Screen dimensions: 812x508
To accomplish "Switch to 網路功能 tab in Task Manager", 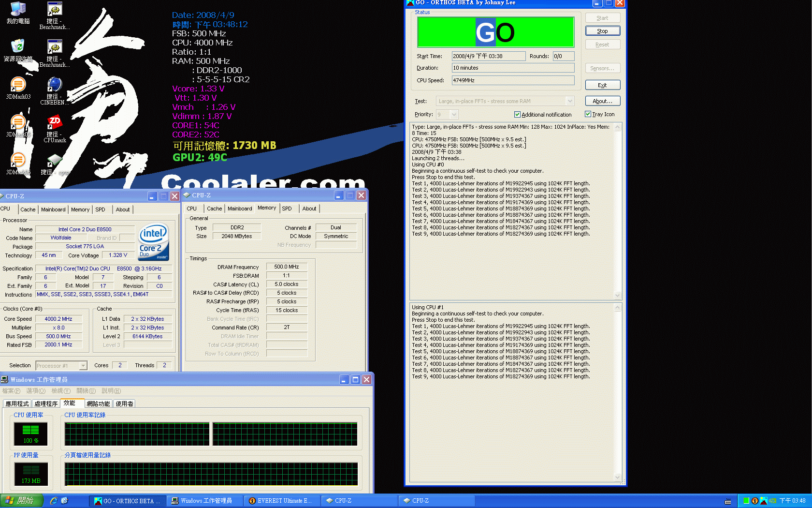I will 99,403.
